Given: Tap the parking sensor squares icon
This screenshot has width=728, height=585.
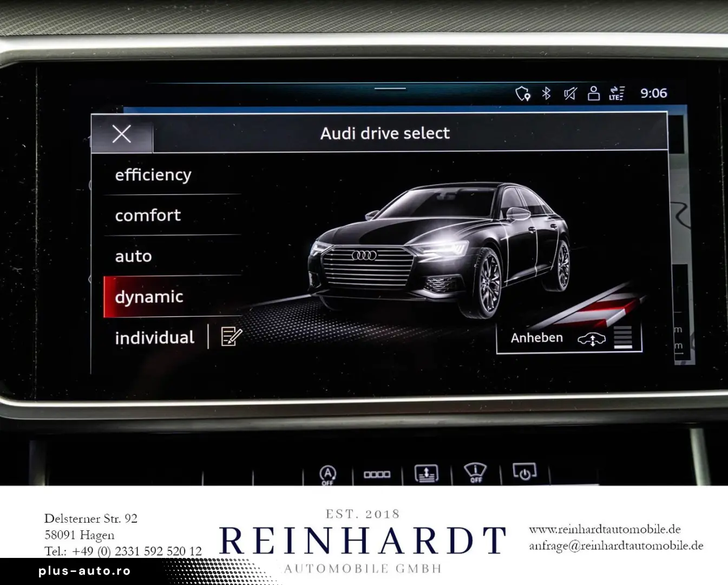Looking at the screenshot, I should 378,474.
